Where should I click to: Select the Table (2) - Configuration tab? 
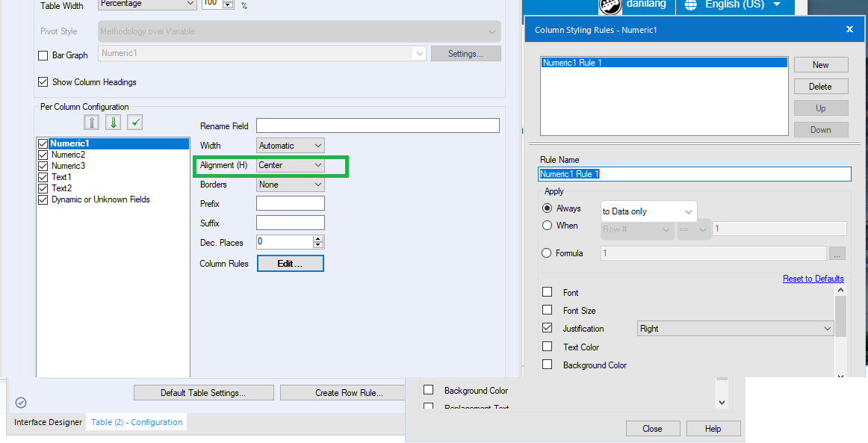coord(136,421)
